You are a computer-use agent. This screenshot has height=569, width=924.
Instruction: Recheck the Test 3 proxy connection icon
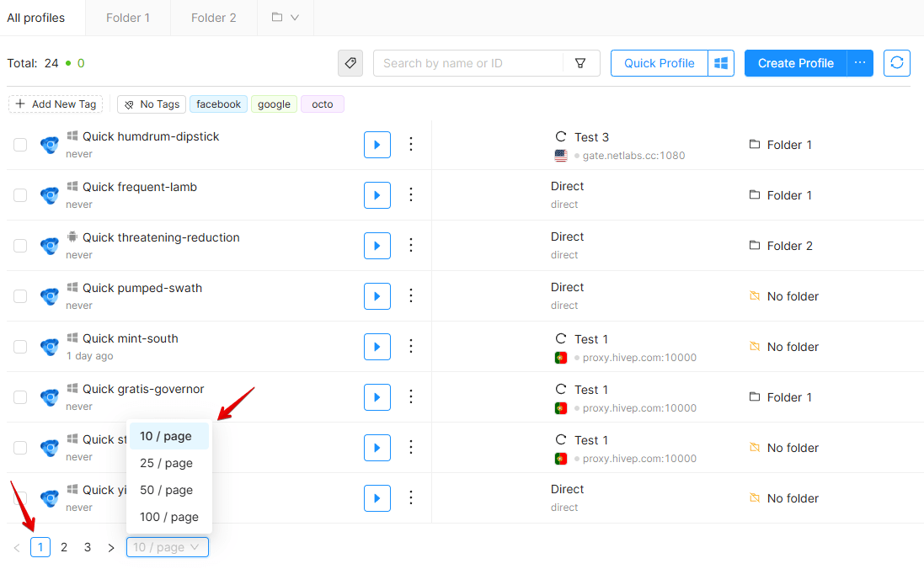click(x=561, y=136)
